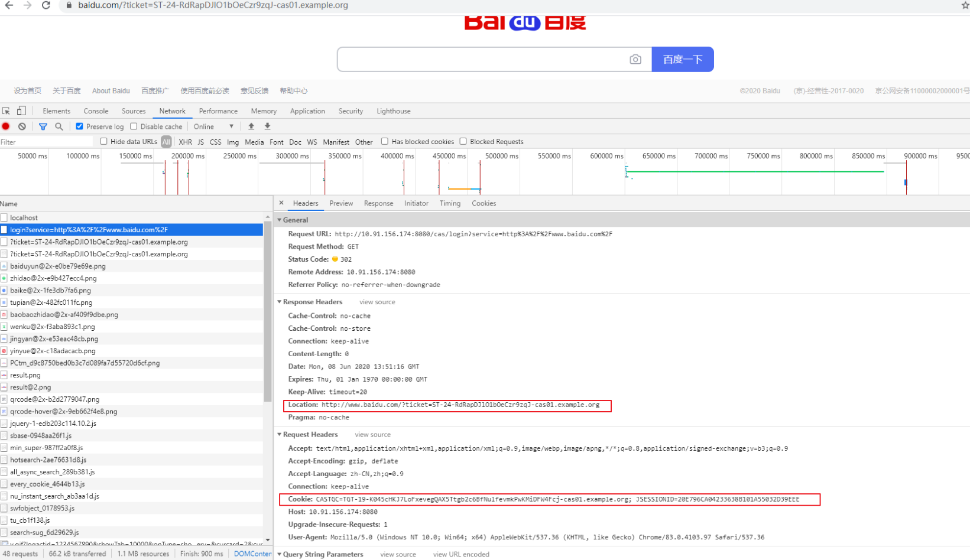
Task: Click the About Baidu link
Action: [x=111, y=91]
